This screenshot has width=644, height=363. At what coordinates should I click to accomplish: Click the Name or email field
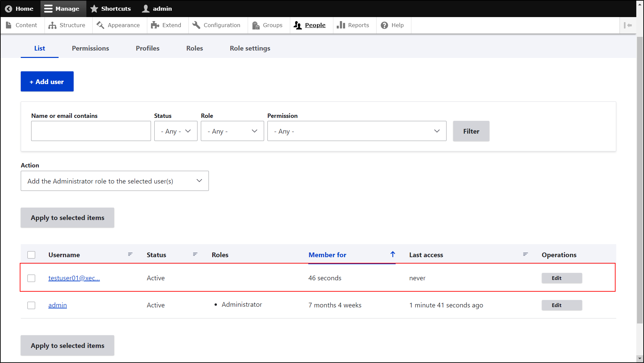coord(91,131)
